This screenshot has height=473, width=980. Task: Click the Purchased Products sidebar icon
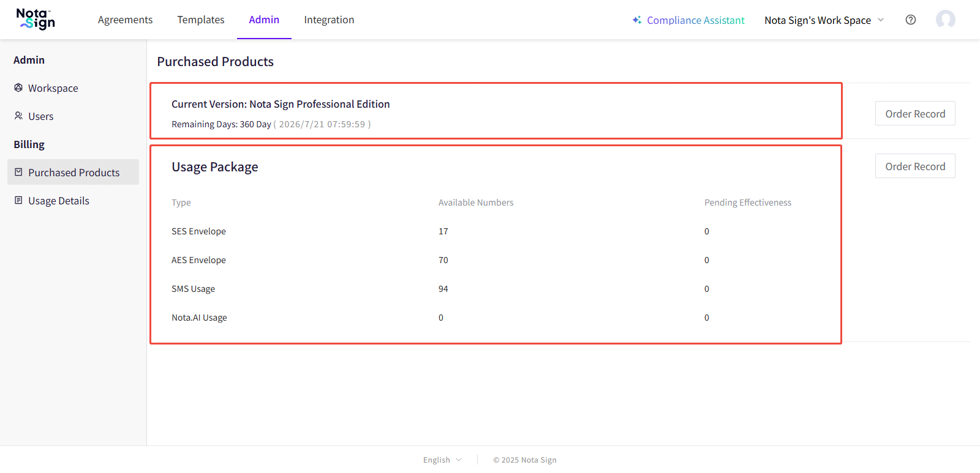point(18,173)
